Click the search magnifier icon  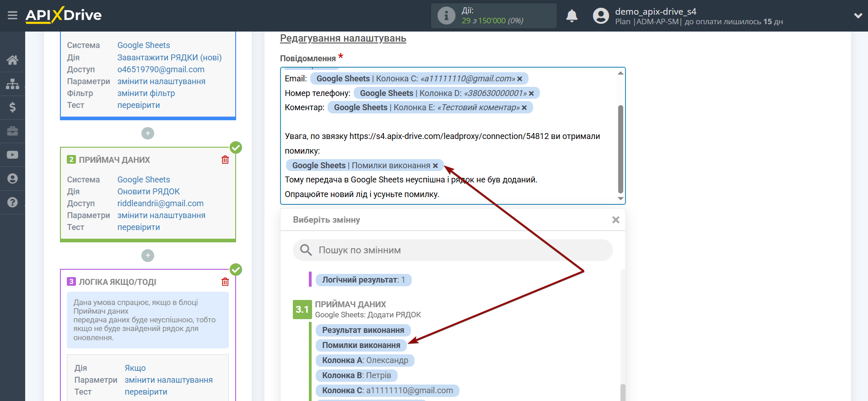tap(306, 250)
